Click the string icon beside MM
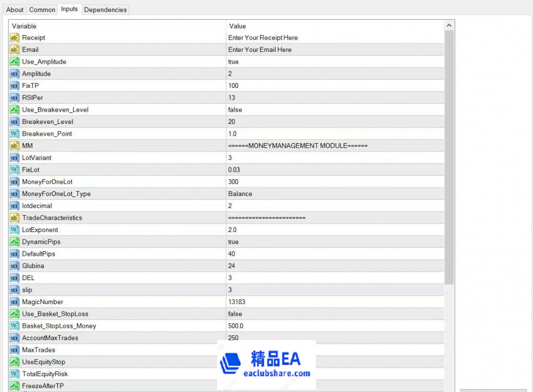Image resolution: width=533 pixels, height=392 pixels. coord(14,146)
